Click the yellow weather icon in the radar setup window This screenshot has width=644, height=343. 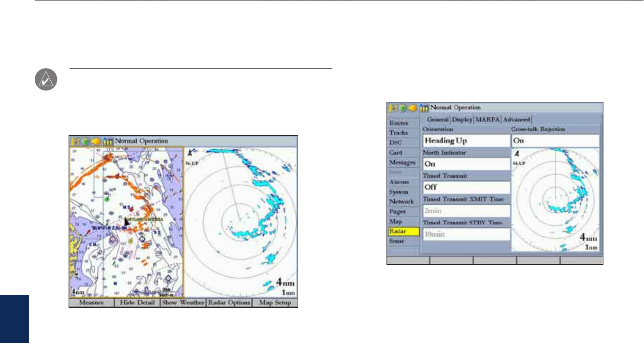(412, 107)
